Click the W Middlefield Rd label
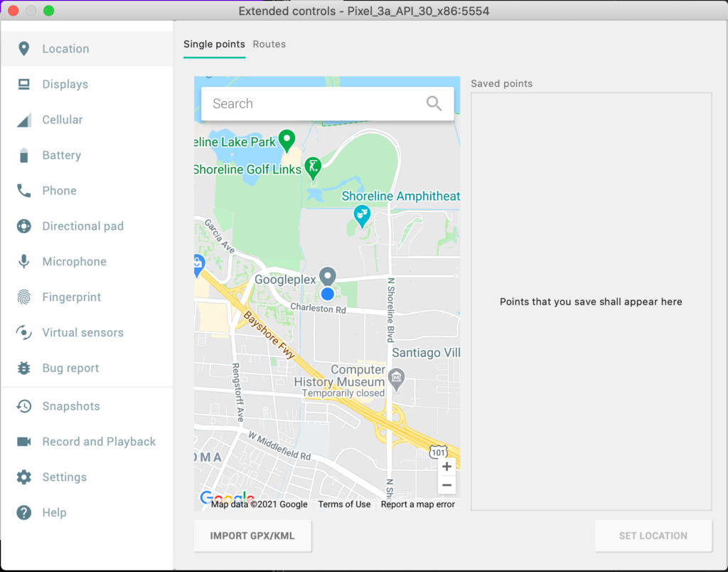 [x=279, y=445]
